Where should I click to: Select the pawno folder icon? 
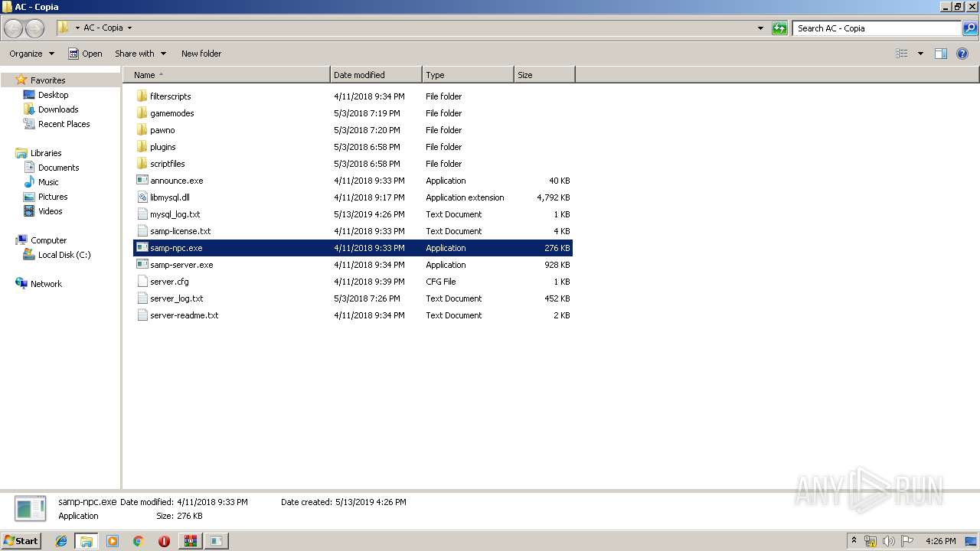click(142, 130)
